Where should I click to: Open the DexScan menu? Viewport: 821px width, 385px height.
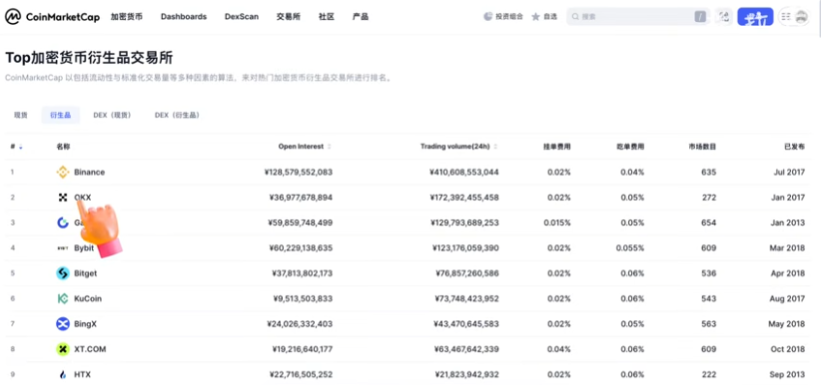(241, 17)
